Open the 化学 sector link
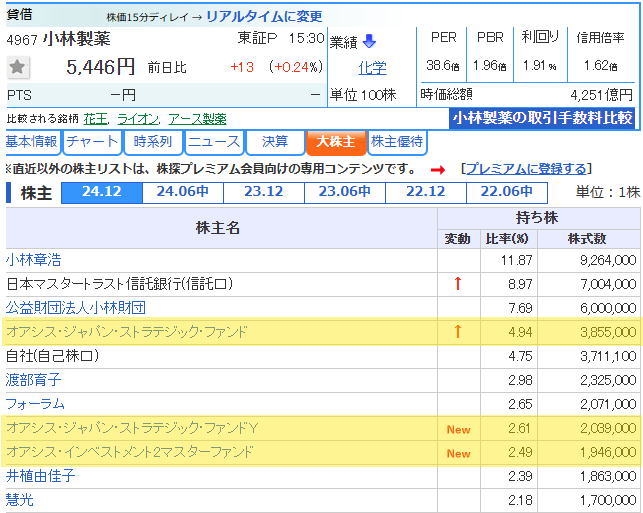 372,68
